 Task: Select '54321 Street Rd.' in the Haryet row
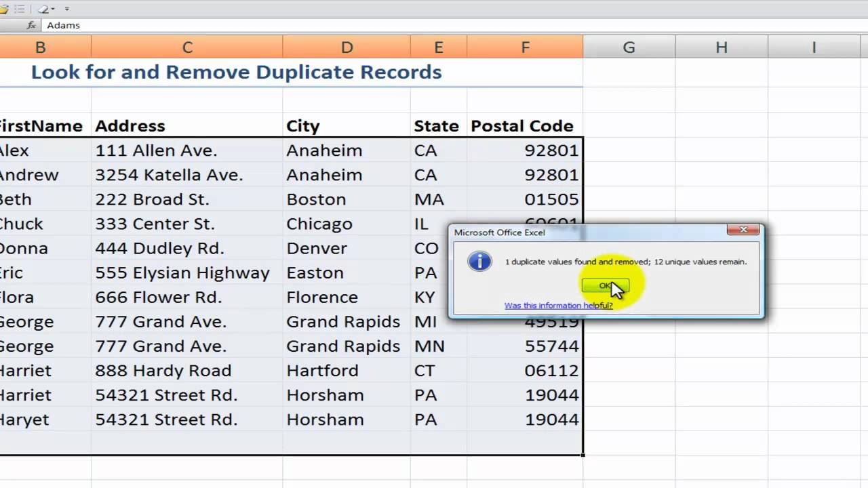(x=187, y=420)
